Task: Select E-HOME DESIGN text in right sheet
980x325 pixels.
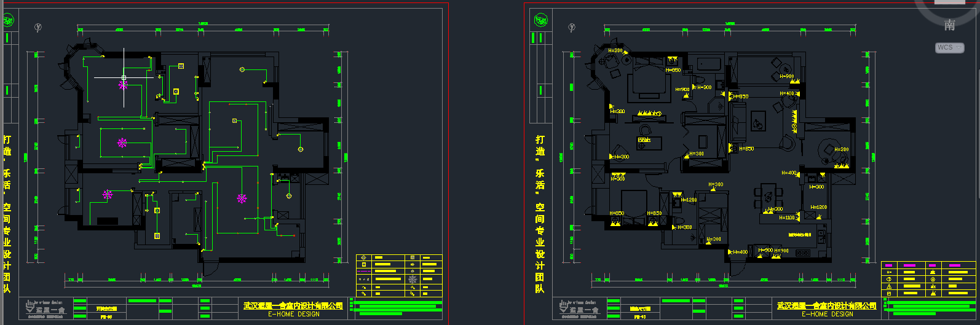Action: (828, 314)
